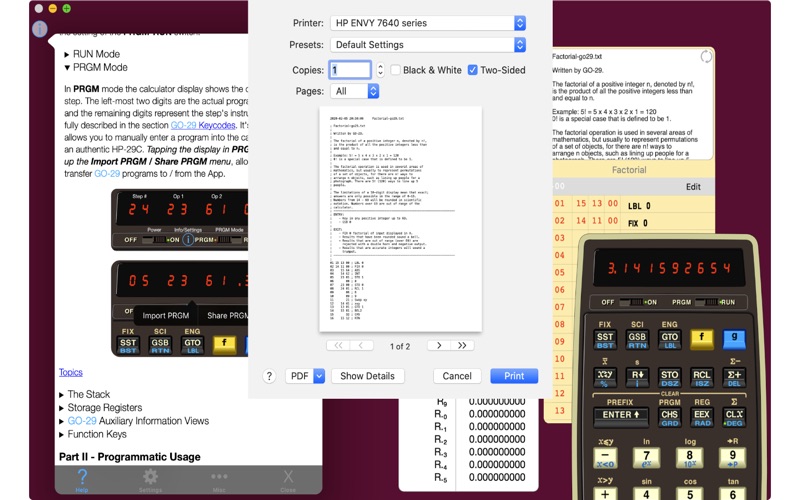Click the R.0 register value
Viewport: 800px width, 500px height.
pyautogui.click(x=497, y=414)
